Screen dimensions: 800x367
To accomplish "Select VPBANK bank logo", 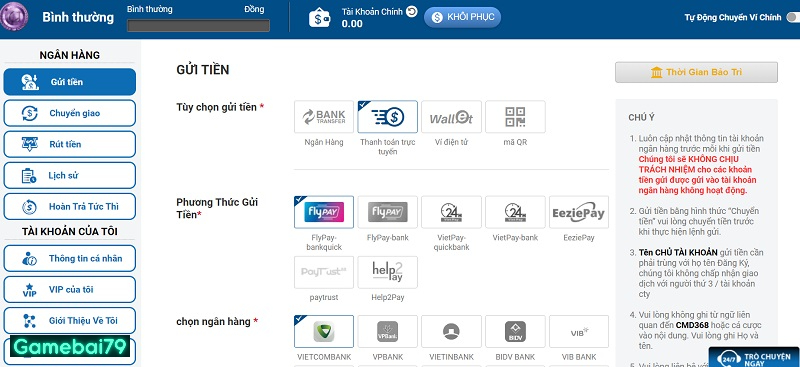I will click(387, 331).
